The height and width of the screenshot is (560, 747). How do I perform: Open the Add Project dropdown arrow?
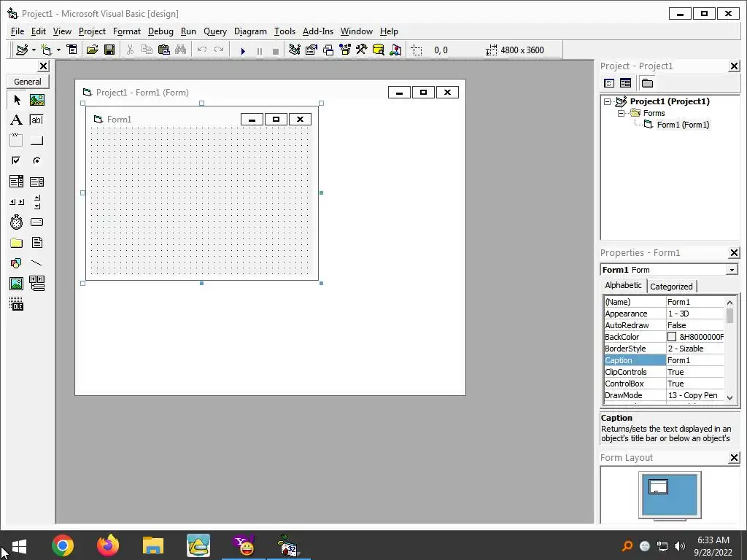pos(34,50)
